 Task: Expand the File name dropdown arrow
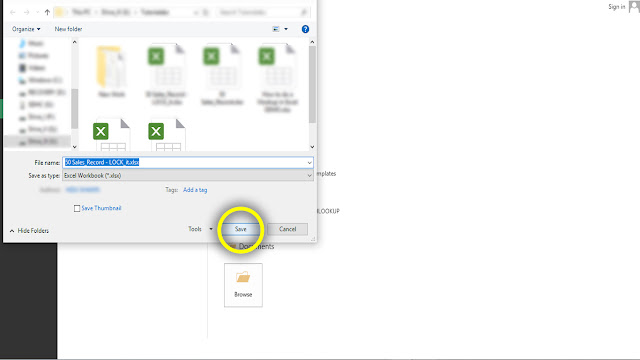pyautogui.click(x=309, y=162)
